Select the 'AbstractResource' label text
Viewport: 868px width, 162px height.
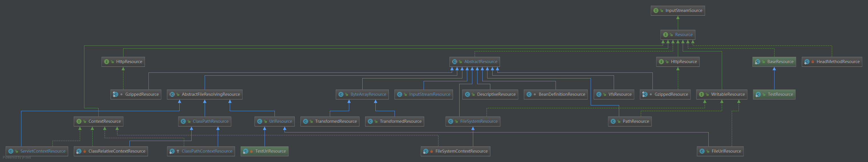481,61
